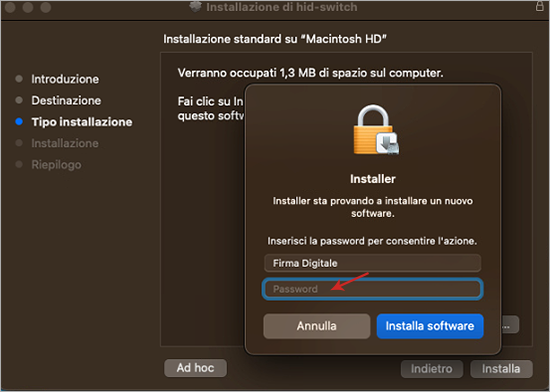
Task: Click the partially hidden ellipsis button
Action: coord(510,325)
